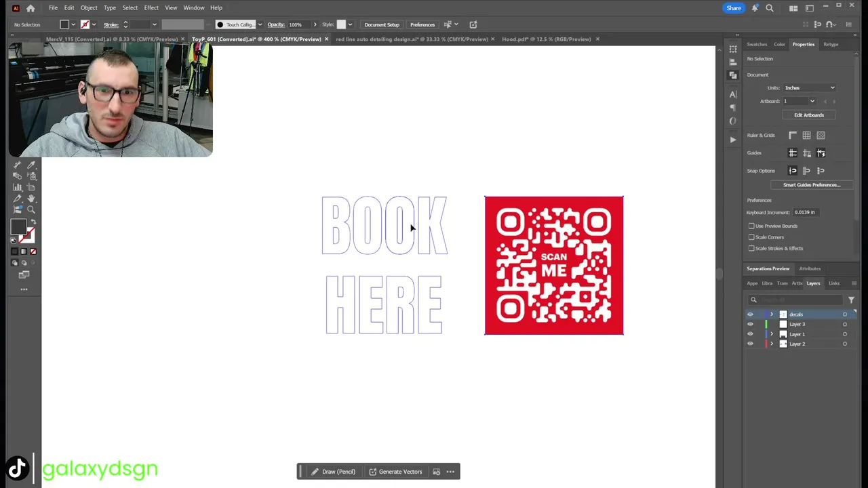Select the Eyedropper tool
This screenshot has height=488, width=868.
32,165
